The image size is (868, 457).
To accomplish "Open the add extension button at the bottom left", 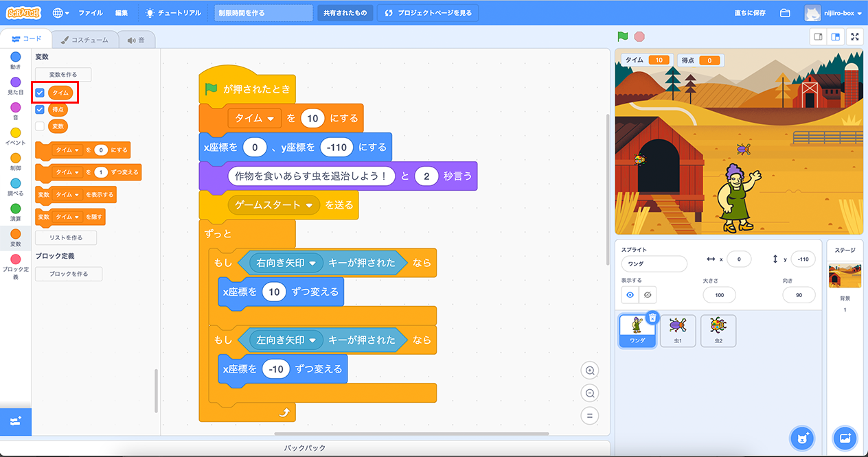I will tap(15, 421).
